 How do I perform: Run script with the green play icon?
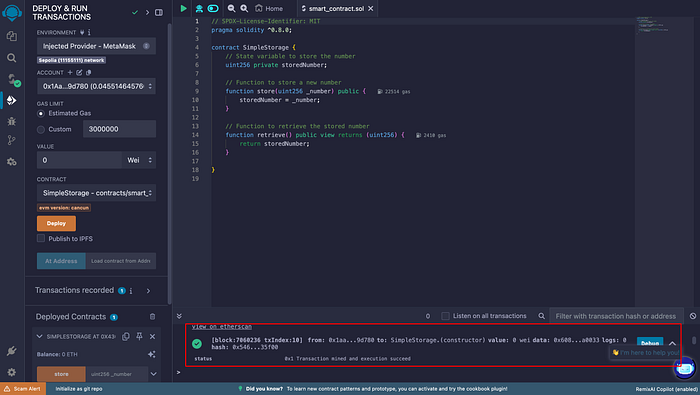click(183, 8)
